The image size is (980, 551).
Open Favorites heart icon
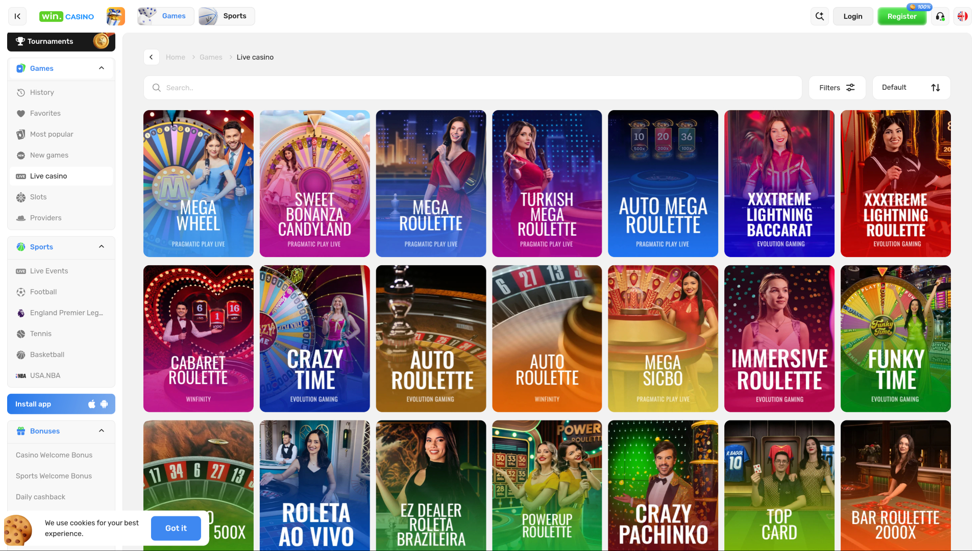(x=61, y=113)
